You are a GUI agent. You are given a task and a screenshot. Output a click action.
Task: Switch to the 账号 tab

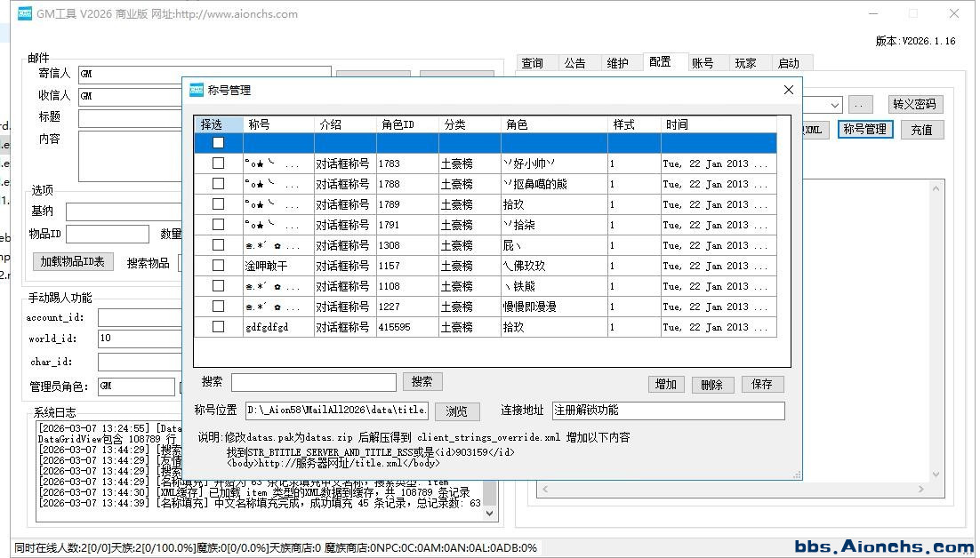(x=703, y=63)
